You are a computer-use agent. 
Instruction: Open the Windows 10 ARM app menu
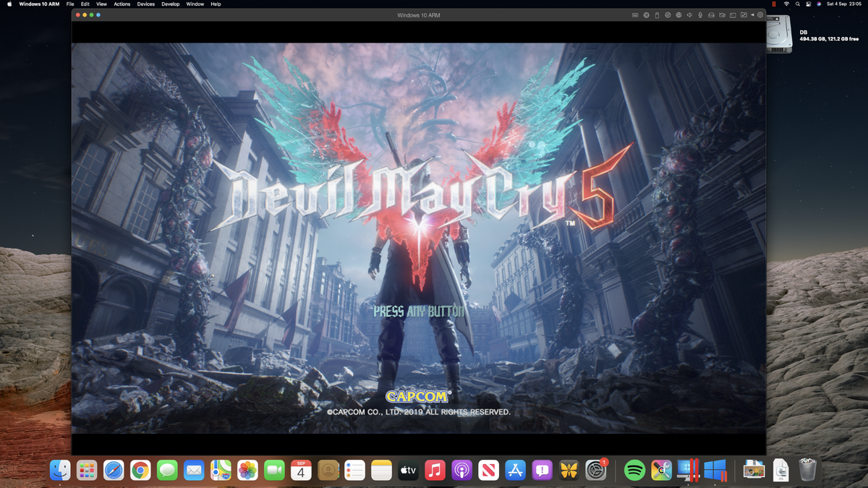click(x=39, y=4)
